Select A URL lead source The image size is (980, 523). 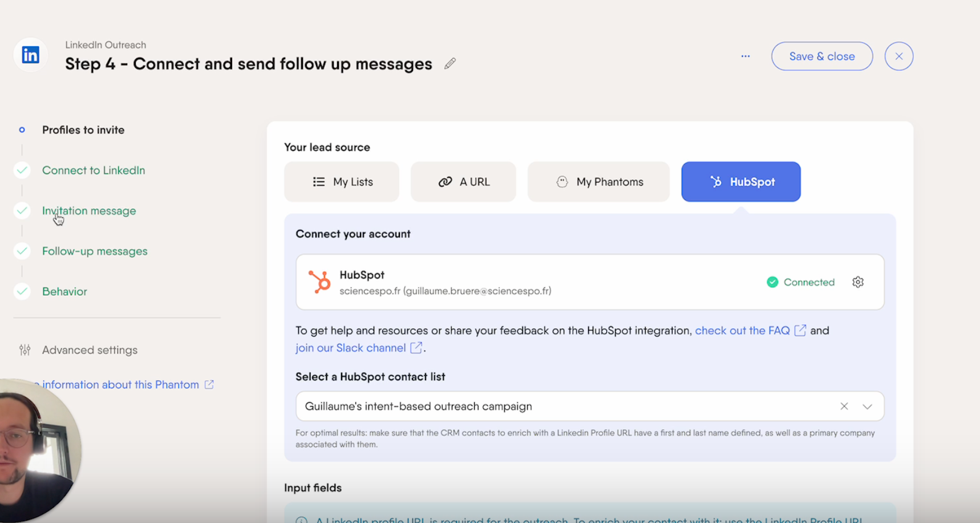coord(463,182)
